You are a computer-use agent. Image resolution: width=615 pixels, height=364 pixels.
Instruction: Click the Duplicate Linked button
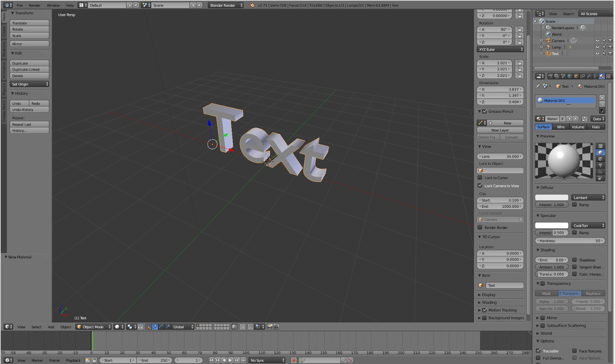tap(30, 69)
